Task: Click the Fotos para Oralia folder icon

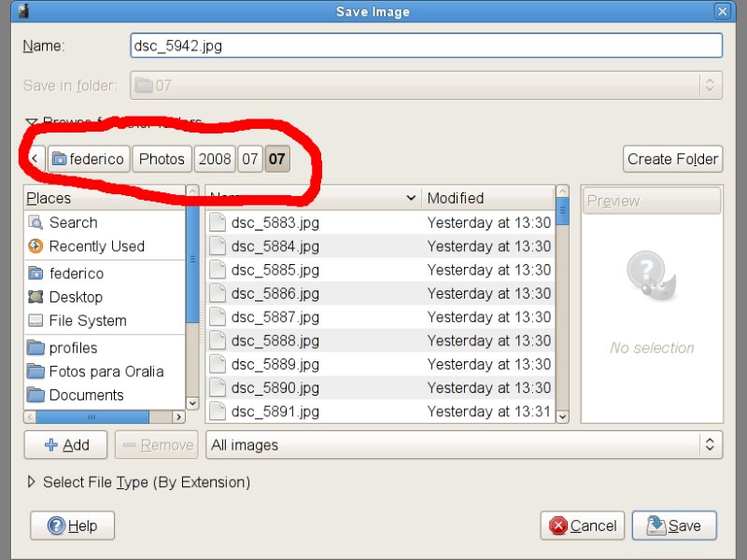Action: [35, 371]
